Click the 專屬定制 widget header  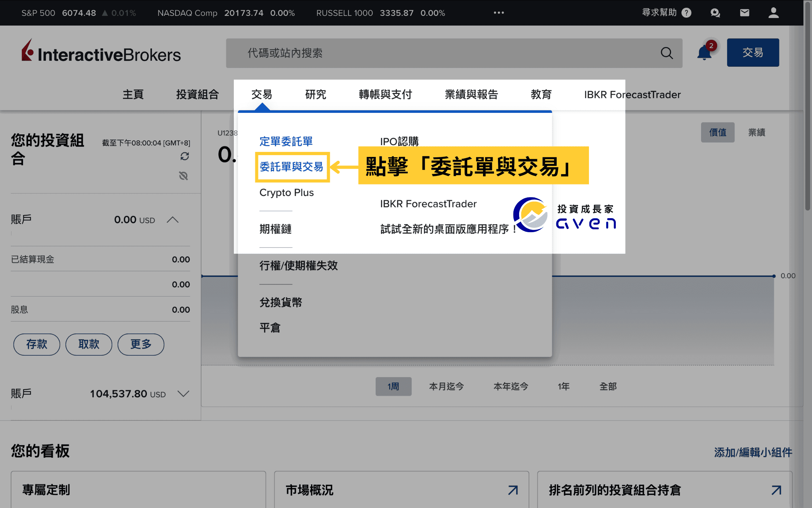(x=47, y=490)
